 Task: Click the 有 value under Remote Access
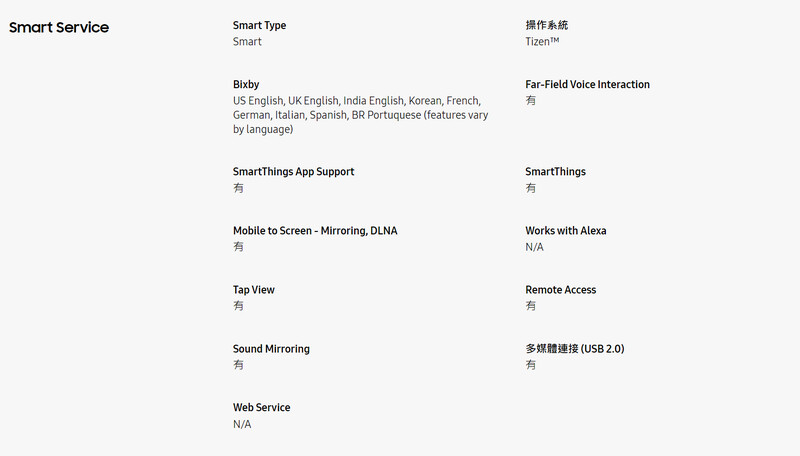pyautogui.click(x=531, y=306)
